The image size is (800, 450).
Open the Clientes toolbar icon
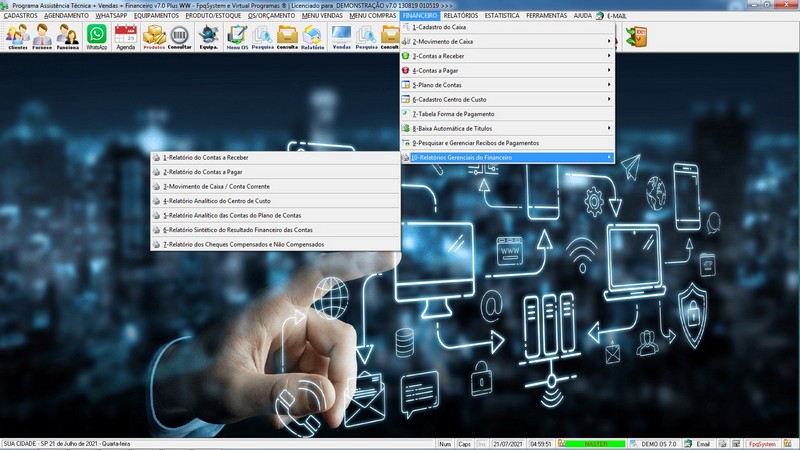17,37
